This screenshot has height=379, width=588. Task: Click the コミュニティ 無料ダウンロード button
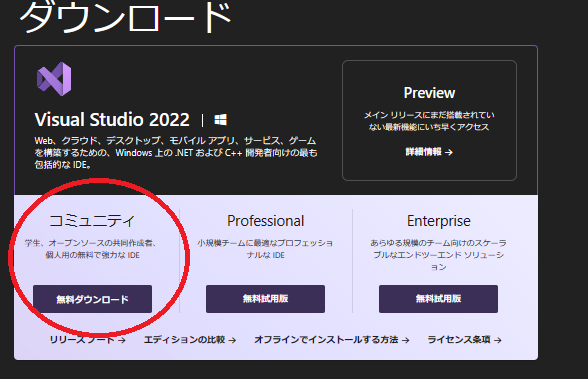pyautogui.click(x=93, y=299)
